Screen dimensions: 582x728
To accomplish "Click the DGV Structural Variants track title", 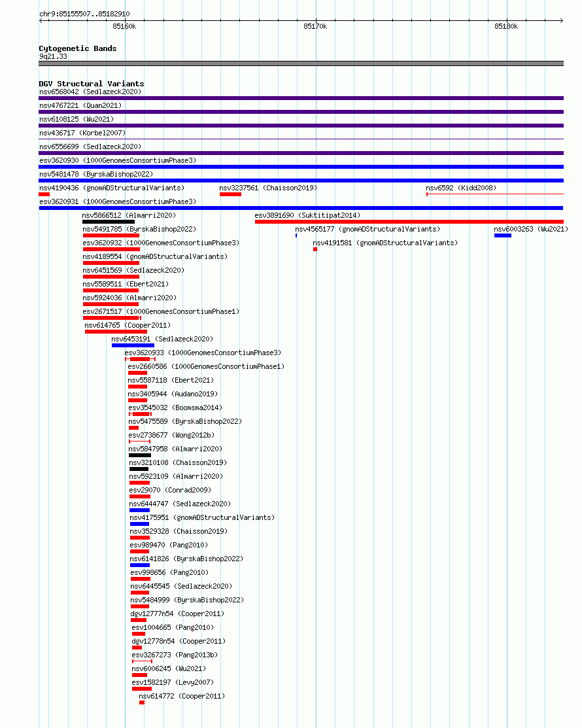I will 92,84.
